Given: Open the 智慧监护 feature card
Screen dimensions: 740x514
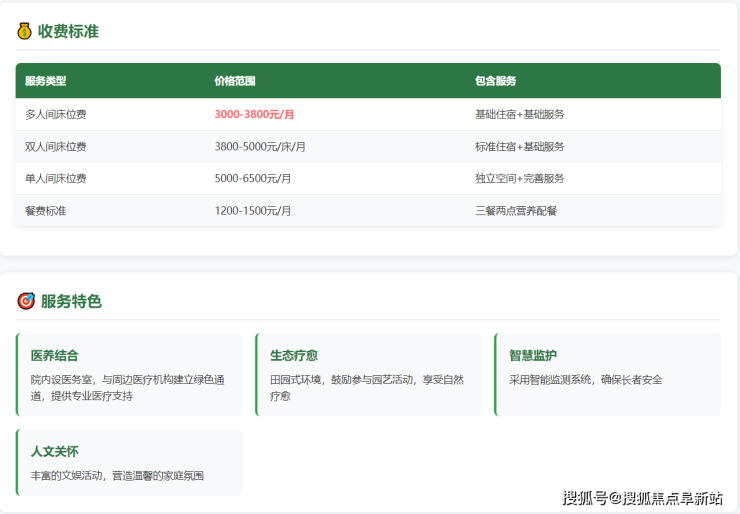Looking at the screenshot, I should coord(607,374).
